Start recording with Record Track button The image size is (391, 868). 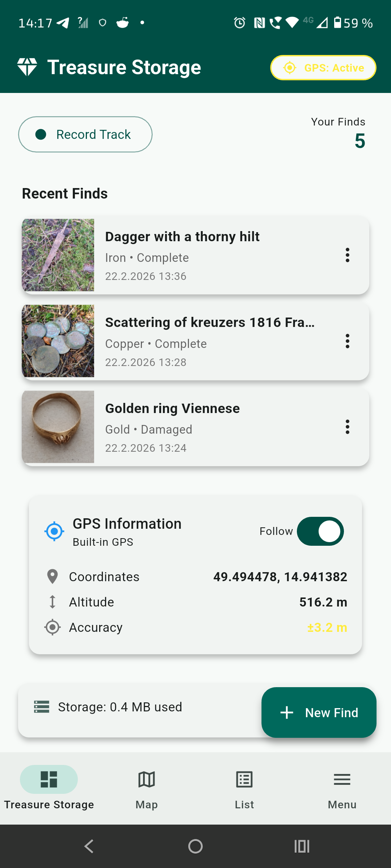[85, 135]
